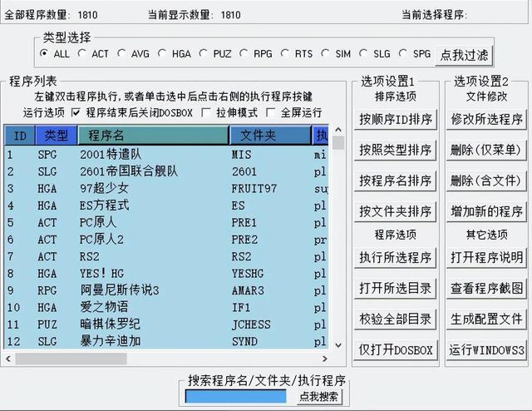
Task: Select the RPG type filter option
Action: tap(244, 54)
